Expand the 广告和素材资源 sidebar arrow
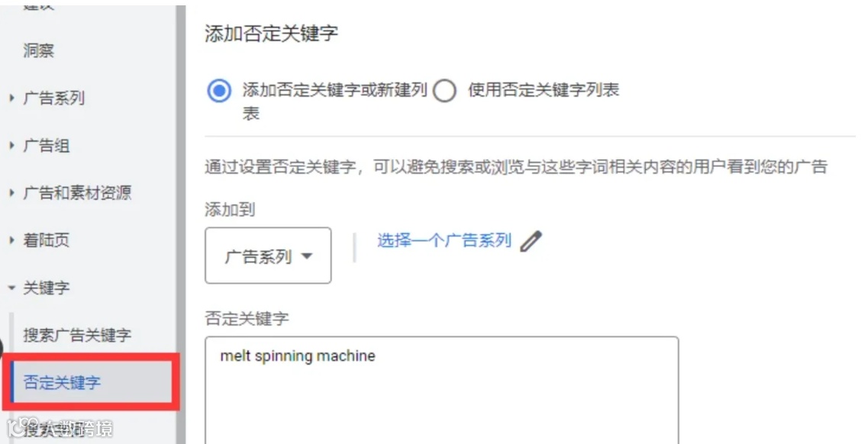This screenshot has height=444, width=868. 11,193
